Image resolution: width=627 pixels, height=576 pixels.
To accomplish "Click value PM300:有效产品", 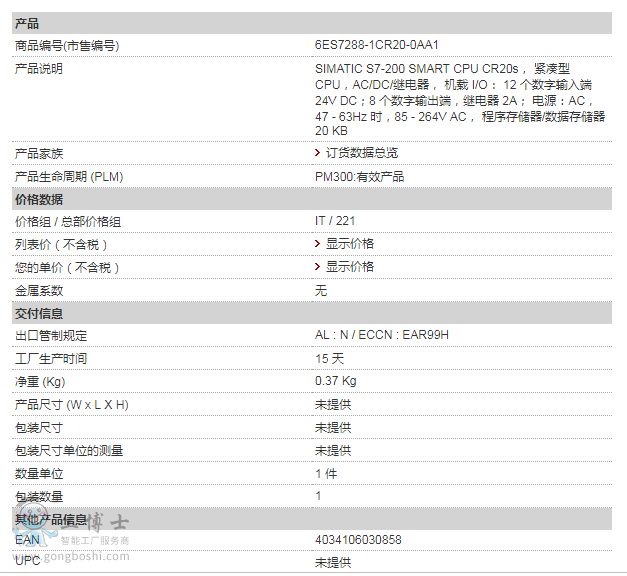I will [359, 176].
